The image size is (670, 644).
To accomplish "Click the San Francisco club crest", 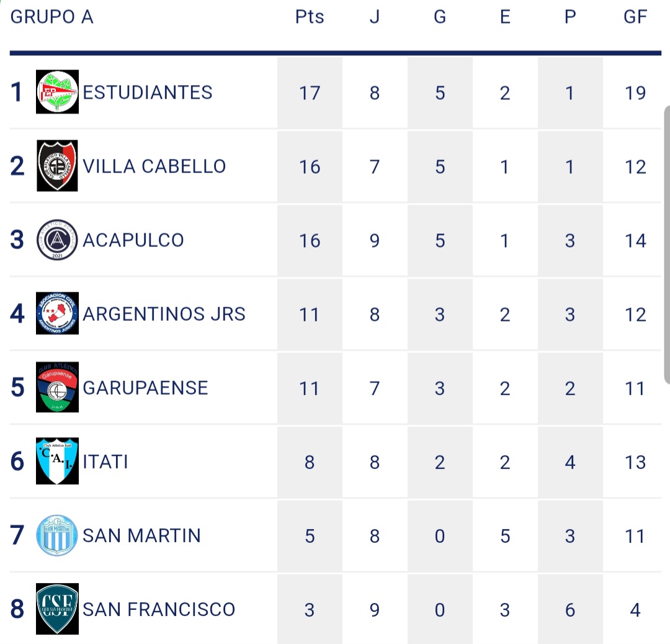I will [57, 609].
